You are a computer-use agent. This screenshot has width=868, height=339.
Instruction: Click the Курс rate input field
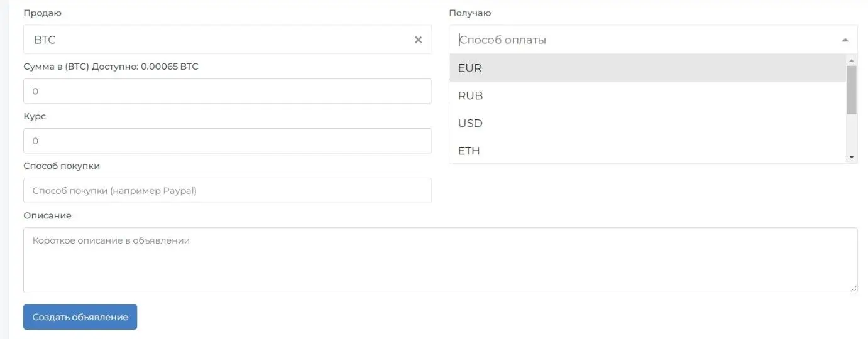point(228,141)
